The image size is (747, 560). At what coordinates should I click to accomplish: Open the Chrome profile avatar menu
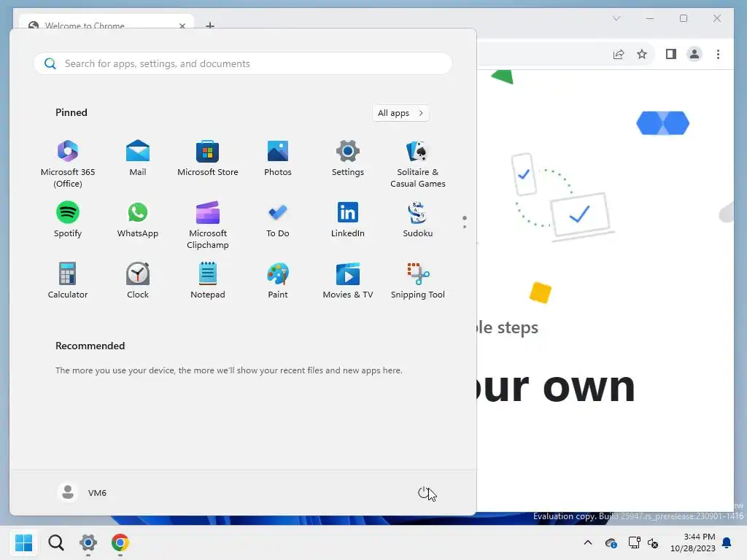(x=694, y=54)
